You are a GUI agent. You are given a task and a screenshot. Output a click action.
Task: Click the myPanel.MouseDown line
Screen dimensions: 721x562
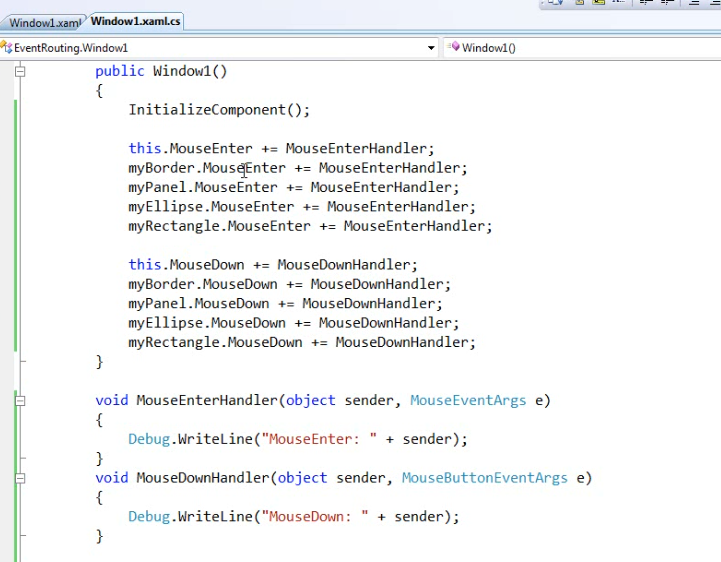click(x=285, y=304)
